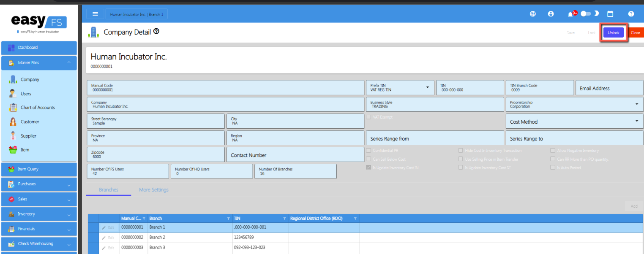Screen dimensions: 644x254
Task: Enable Hide Cost In Inventory Transaction
Action: tap(461, 151)
